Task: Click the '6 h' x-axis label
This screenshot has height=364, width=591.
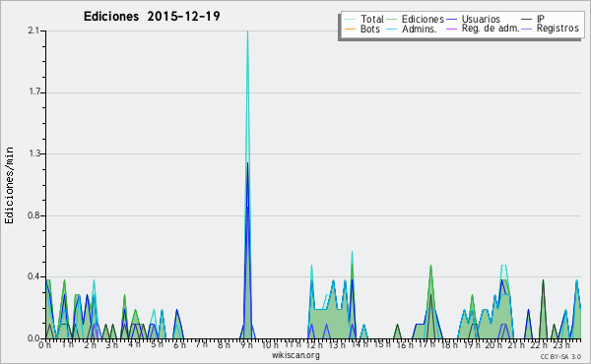Action: pos(179,344)
